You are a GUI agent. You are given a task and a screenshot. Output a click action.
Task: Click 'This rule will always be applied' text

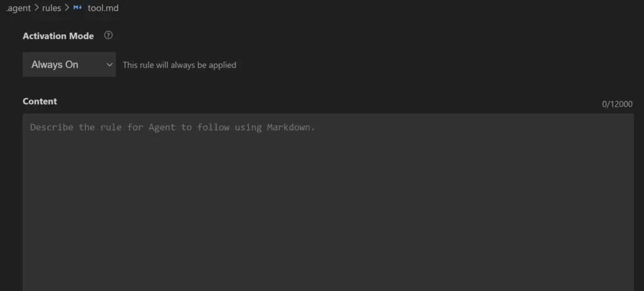pos(179,65)
